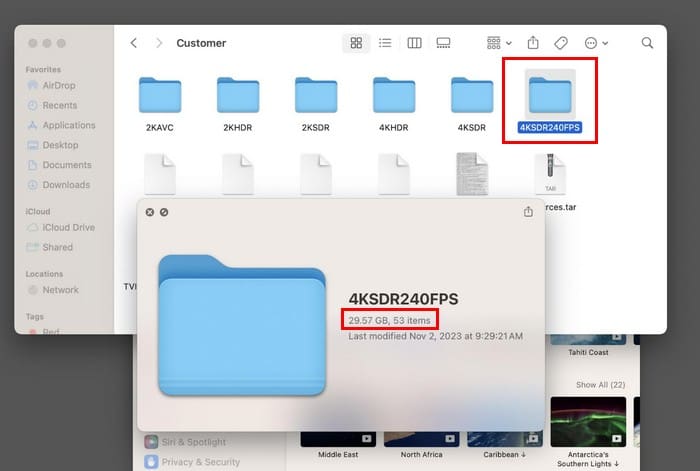Open the 2KAVC folder
700x471 pixels.
tap(160, 96)
